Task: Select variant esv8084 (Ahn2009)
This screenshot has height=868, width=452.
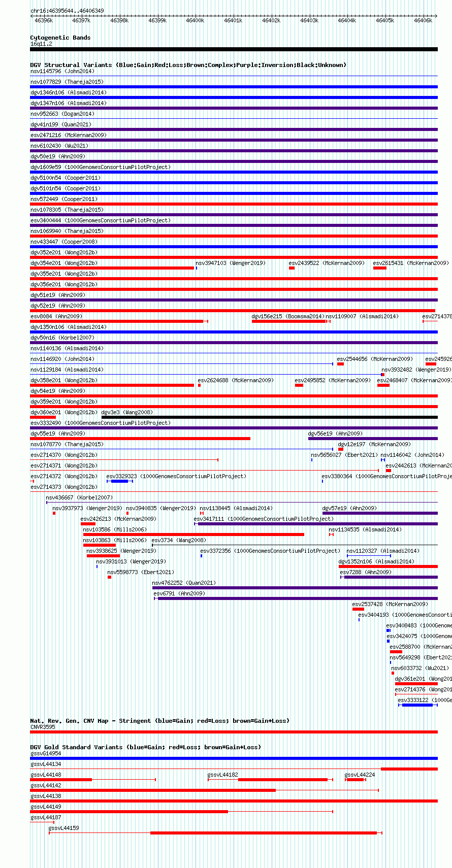Action: pos(56,316)
